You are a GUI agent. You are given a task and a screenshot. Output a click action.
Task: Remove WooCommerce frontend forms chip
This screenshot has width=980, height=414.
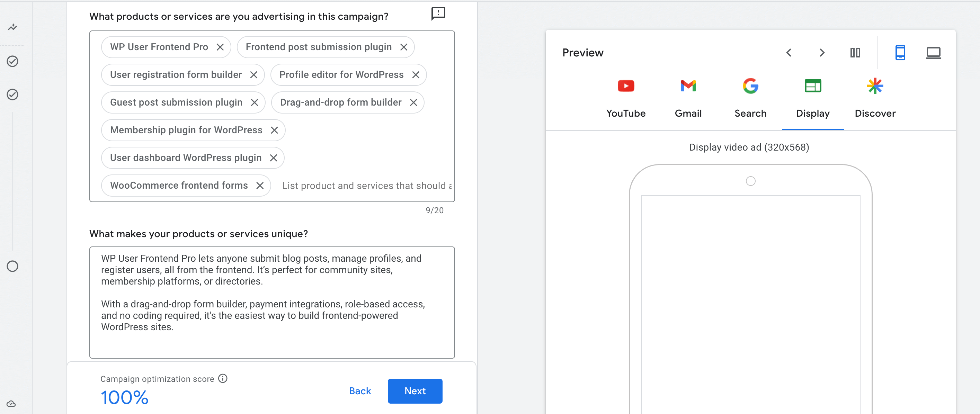pos(260,186)
